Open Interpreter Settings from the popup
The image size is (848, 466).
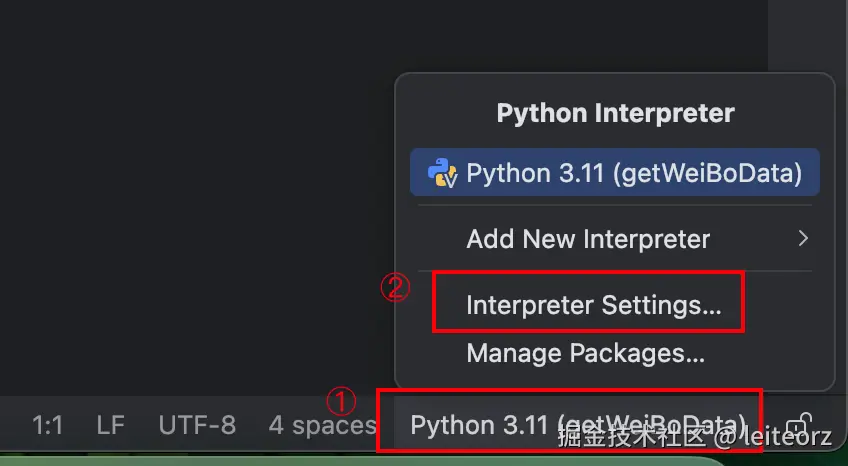(x=593, y=305)
